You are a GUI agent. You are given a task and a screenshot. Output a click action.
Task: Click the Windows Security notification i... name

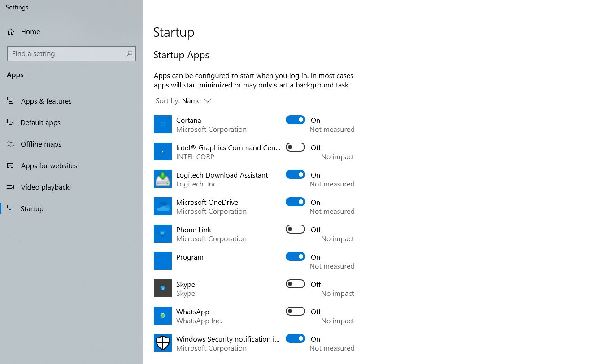pyautogui.click(x=228, y=339)
